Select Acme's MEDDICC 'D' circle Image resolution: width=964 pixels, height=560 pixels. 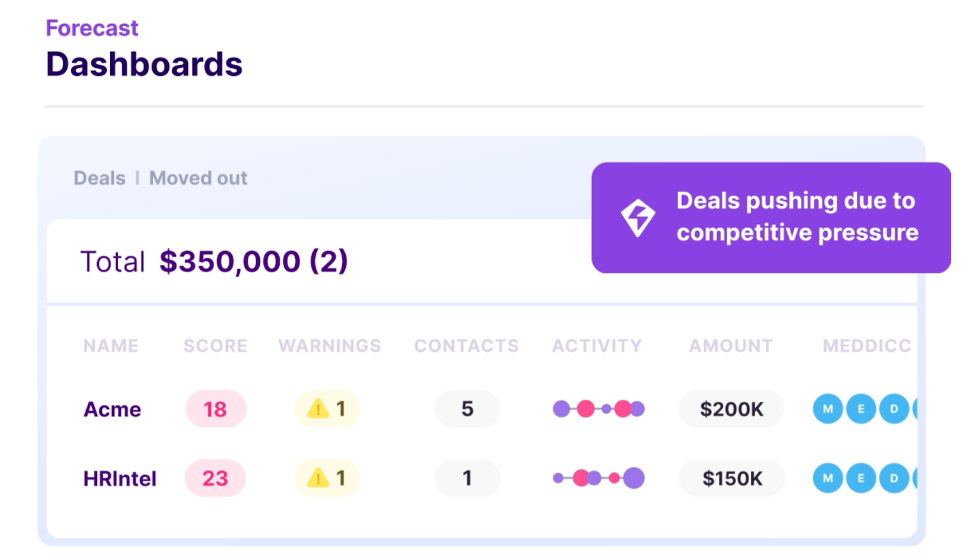click(x=894, y=409)
